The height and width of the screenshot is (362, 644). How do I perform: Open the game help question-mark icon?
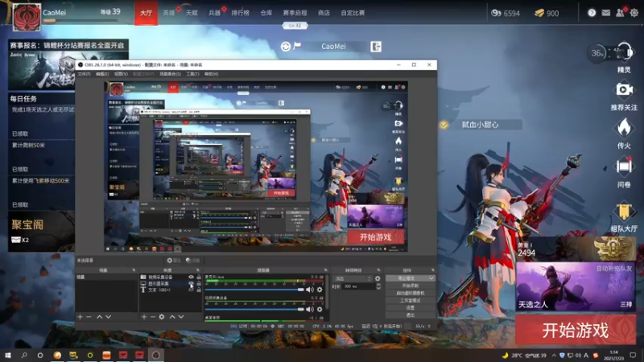pos(592,13)
